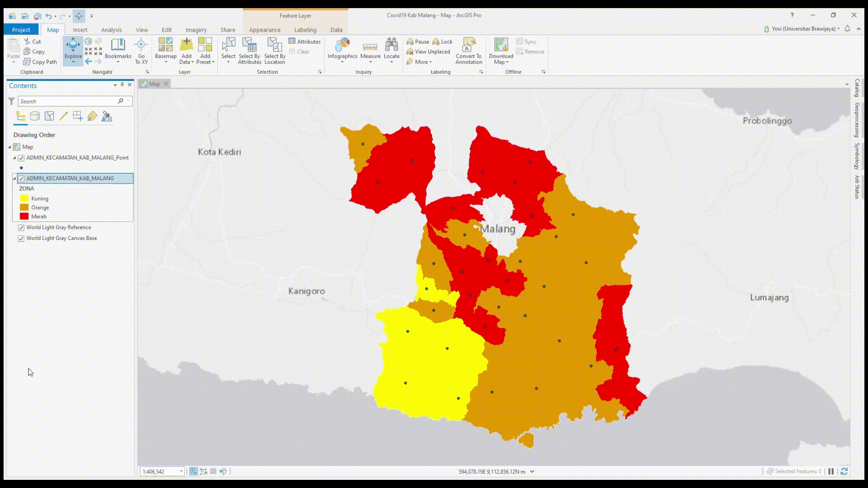This screenshot has height=488, width=868.
Task: Switch to the Labeling tab
Action: (305, 30)
